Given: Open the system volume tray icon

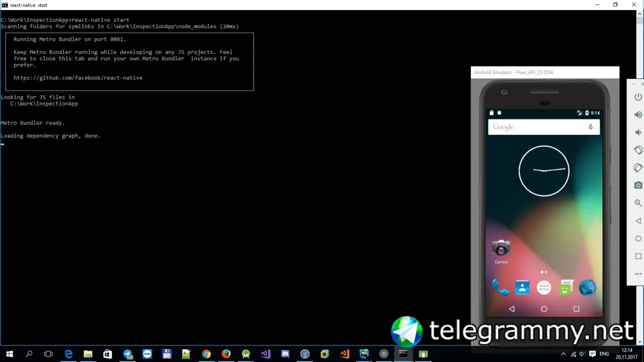Looking at the screenshot, I should click(583, 354).
